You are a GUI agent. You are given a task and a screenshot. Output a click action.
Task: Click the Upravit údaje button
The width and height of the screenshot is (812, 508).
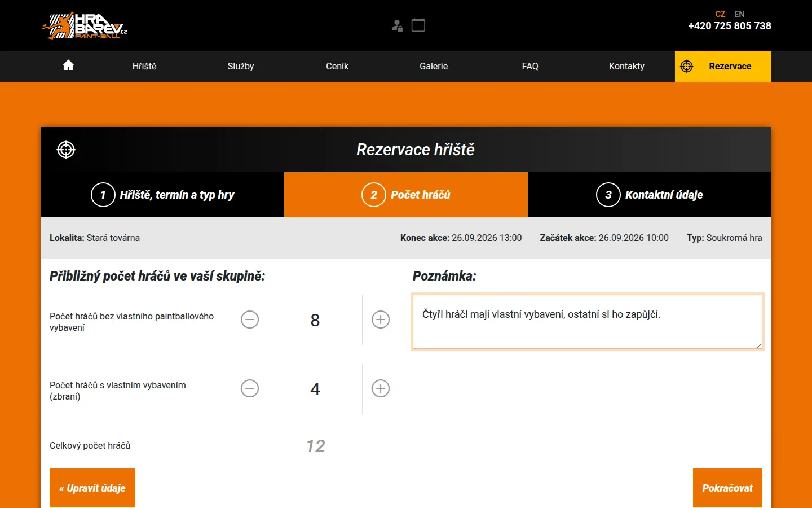92,488
